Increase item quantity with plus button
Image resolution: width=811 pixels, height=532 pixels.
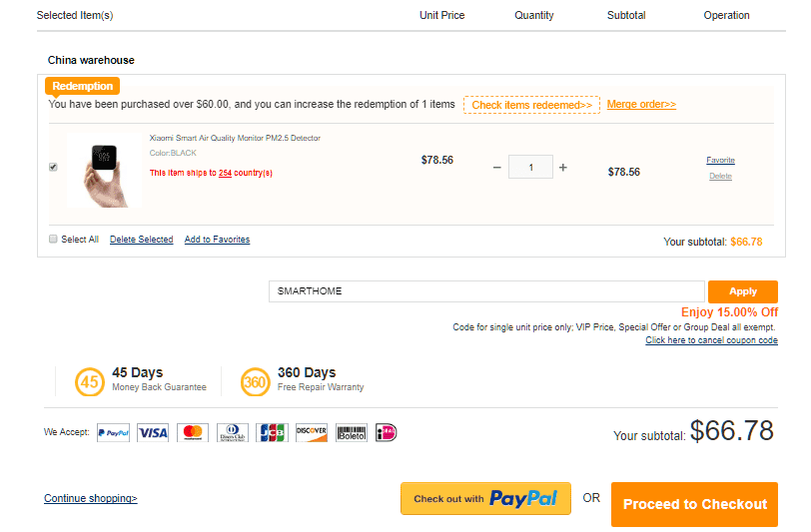click(x=563, y=168)
